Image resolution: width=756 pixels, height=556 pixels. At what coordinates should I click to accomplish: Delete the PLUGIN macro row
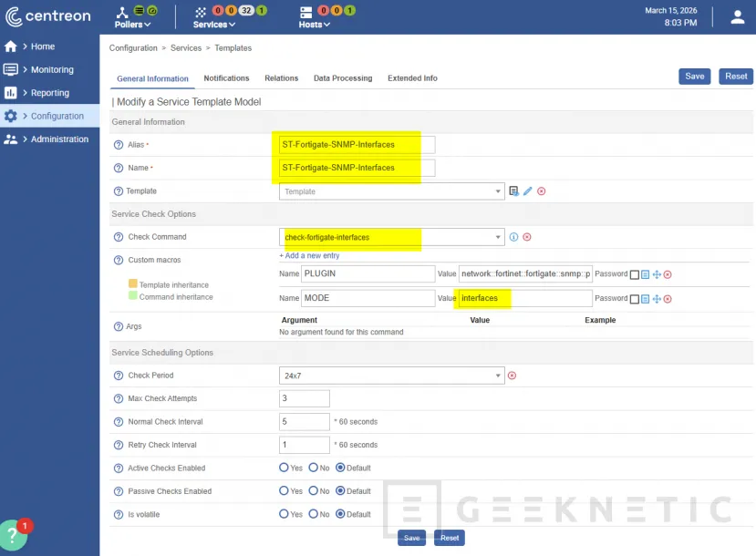668,274
